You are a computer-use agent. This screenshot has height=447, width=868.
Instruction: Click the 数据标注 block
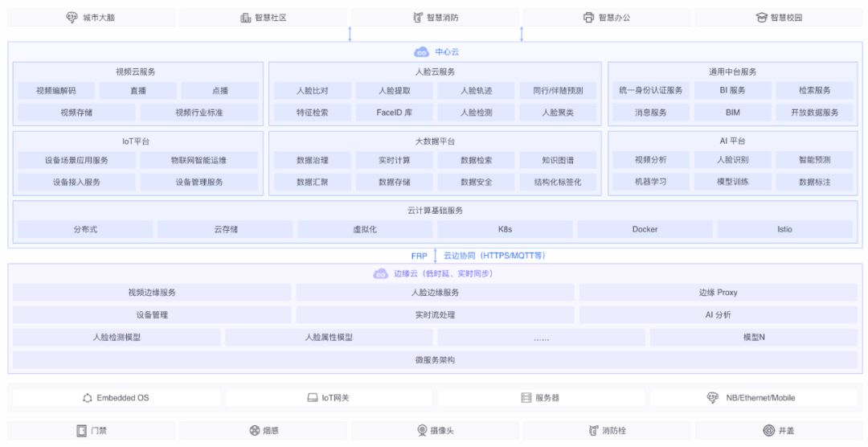[x=814, y=182]
